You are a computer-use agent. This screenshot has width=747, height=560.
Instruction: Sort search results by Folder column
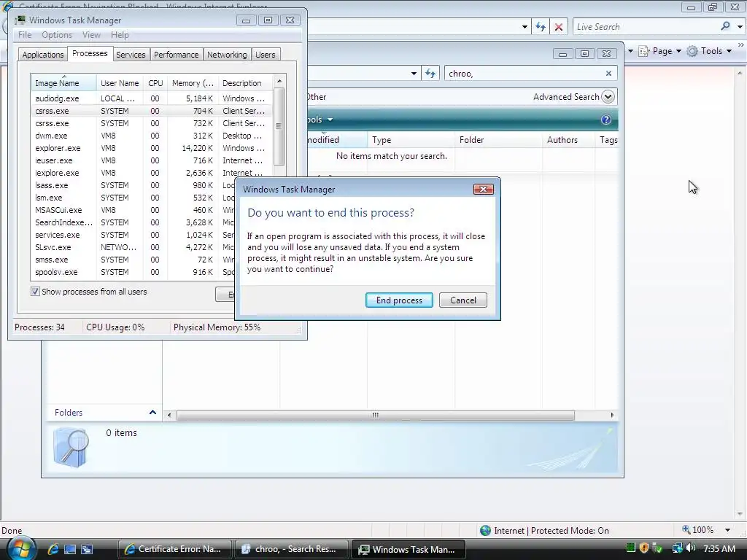click(498, 140)
